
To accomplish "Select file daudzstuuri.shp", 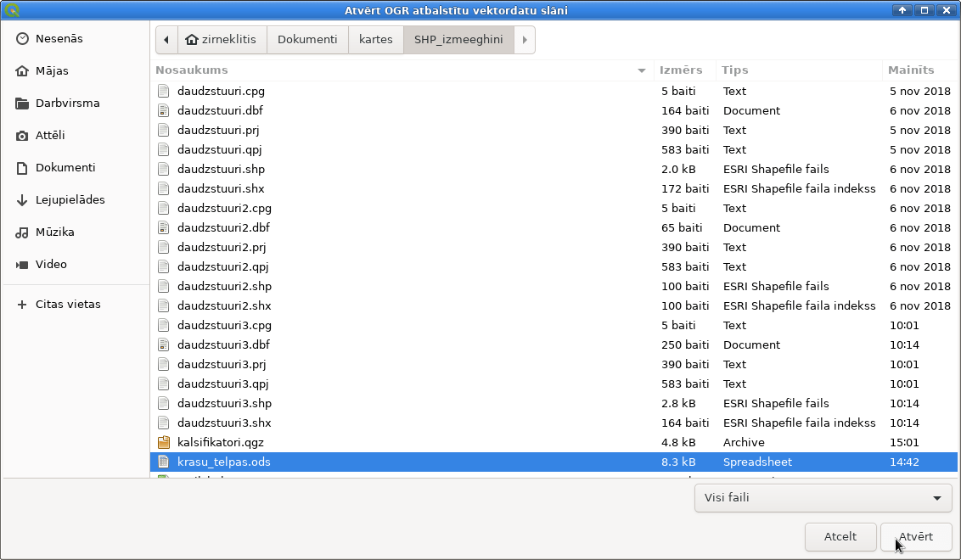I will tap(554, 170).
